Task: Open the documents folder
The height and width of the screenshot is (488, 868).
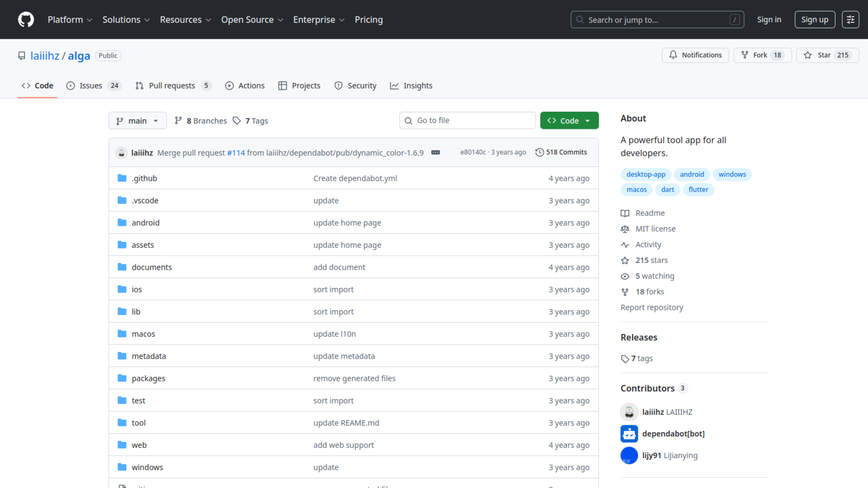Action: point(151,267)
